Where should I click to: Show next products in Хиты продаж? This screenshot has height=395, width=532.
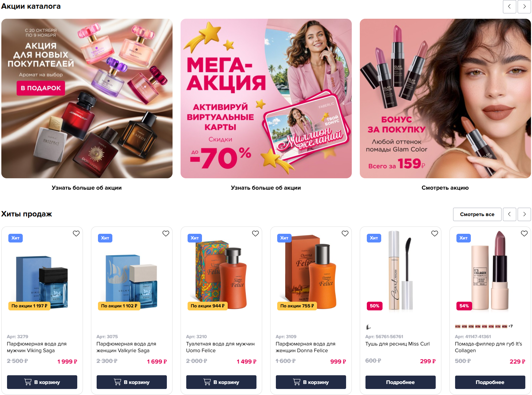click(524, 214)
